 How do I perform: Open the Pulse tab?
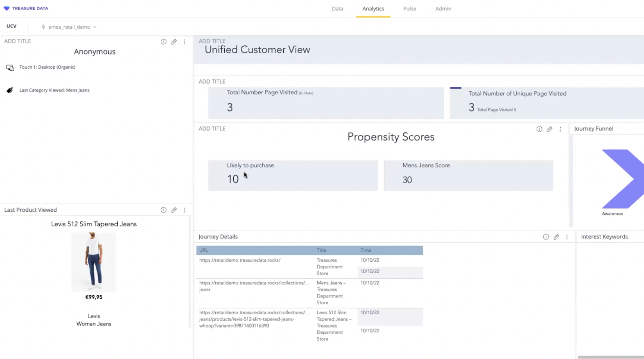click(410, 9)
